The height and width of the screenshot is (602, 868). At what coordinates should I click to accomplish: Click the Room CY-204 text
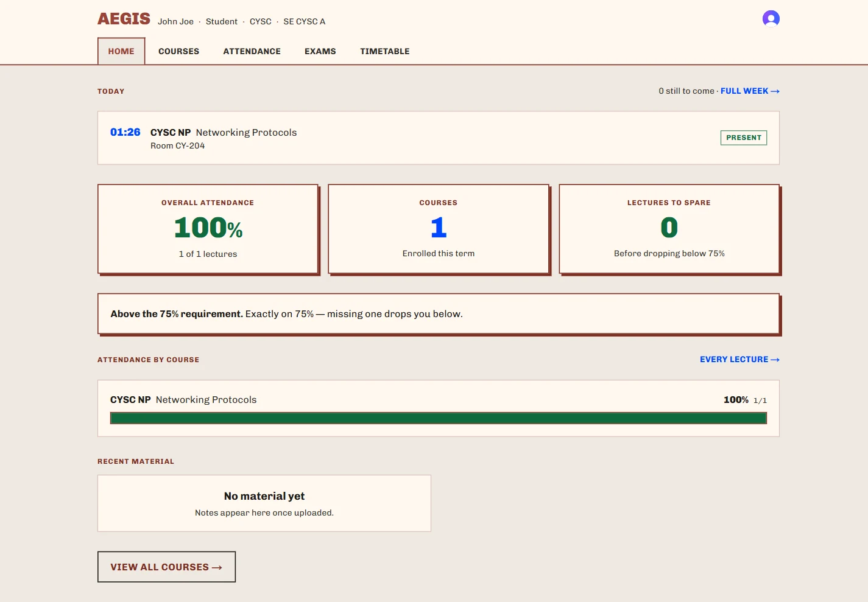(x=177, y=146)
